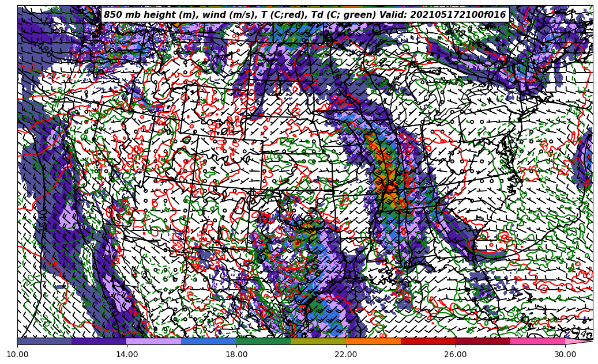Screen dimensions: 598x364
Task: Click the 22.00 colorbar tick label
Action: coord(346,355)
